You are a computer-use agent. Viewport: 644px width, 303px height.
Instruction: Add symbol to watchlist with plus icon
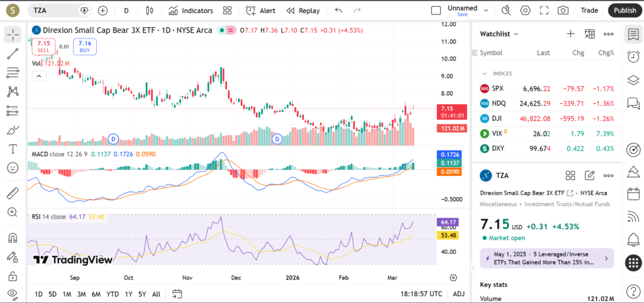[570, 34]
